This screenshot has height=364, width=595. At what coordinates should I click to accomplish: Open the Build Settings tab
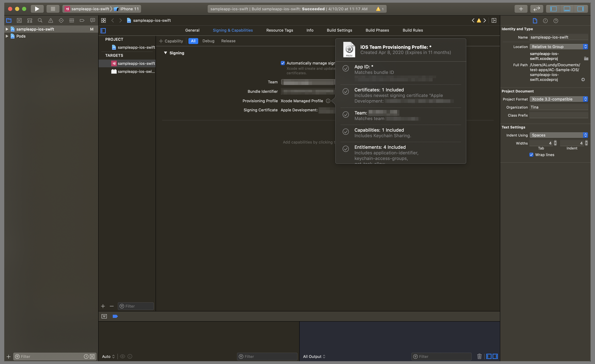[339, 30]
